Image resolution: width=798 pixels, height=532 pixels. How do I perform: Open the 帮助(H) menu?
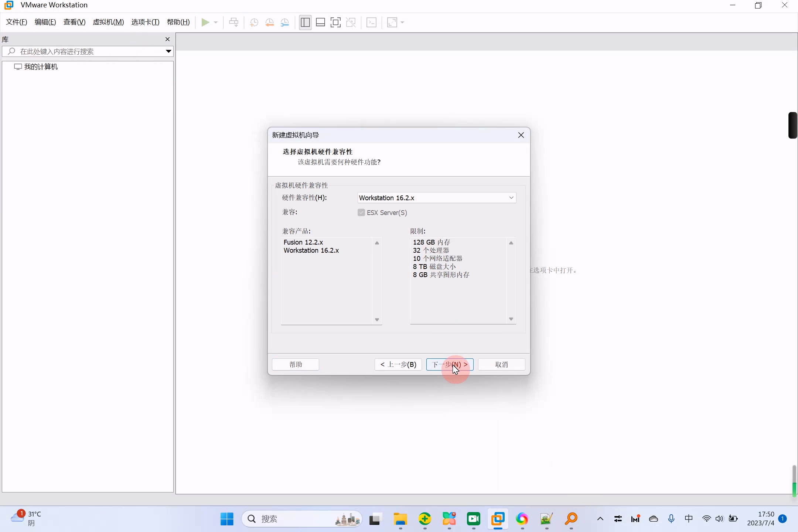coord(178,22)
